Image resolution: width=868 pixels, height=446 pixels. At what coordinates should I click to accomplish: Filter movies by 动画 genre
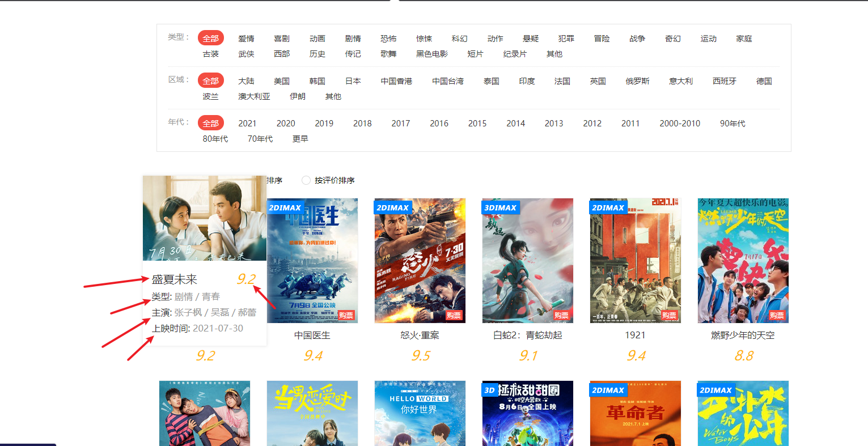[317, 39]
